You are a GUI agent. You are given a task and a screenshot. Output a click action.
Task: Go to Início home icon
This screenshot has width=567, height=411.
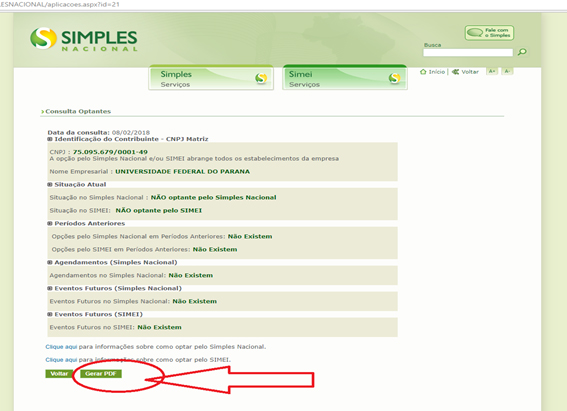coord(423,72)
